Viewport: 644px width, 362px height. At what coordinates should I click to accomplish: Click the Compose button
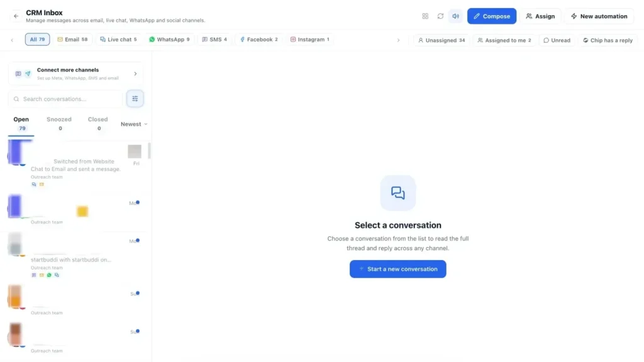tap(492, 16)
